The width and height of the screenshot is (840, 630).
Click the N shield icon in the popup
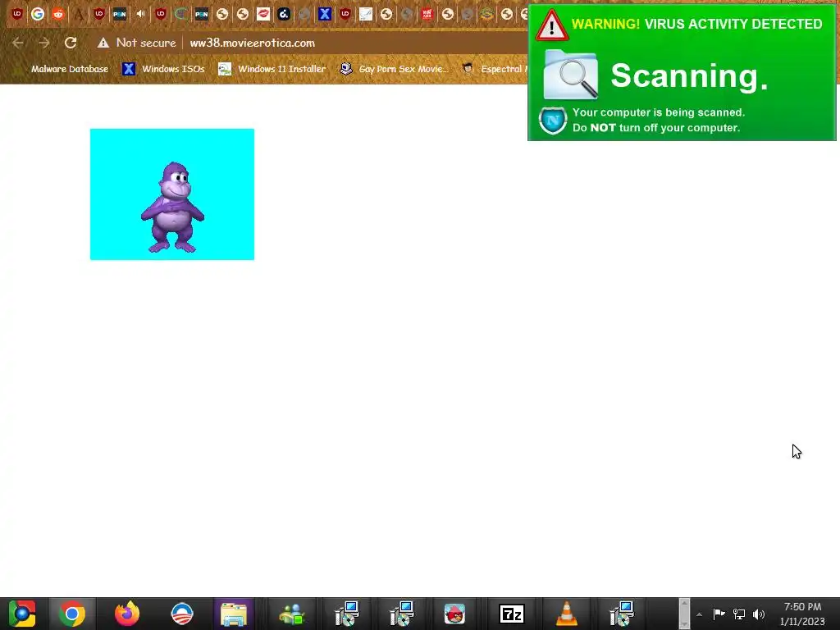[553, 121]
